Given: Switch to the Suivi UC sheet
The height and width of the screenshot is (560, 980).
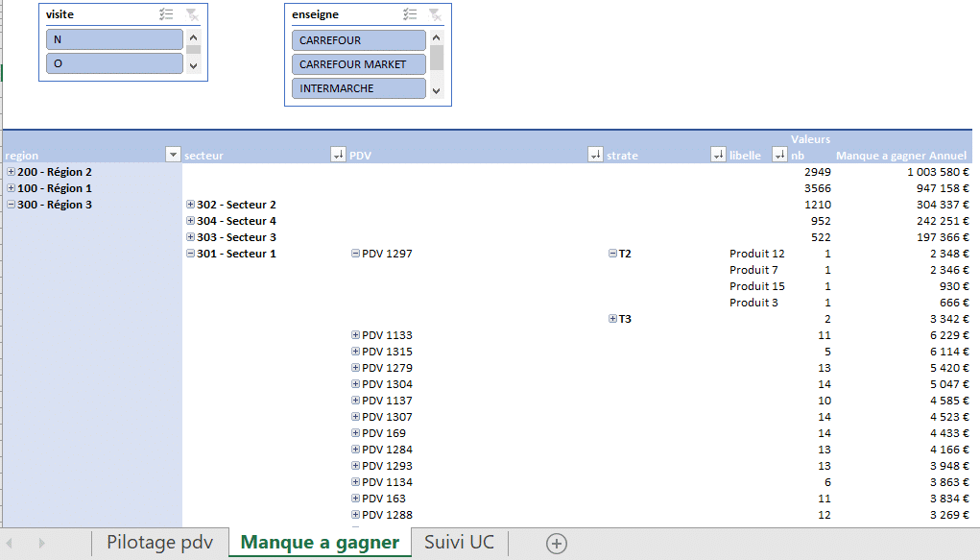Looking at the screenshot, I should 459,543.
